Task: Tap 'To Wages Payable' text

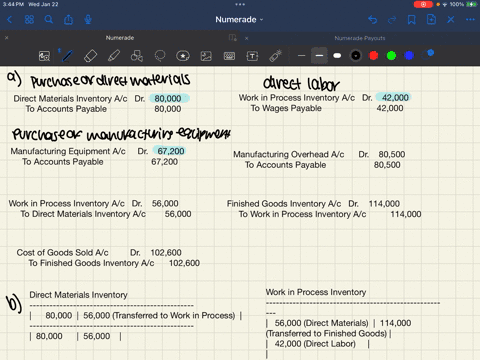Action: (x=286, y=108)
